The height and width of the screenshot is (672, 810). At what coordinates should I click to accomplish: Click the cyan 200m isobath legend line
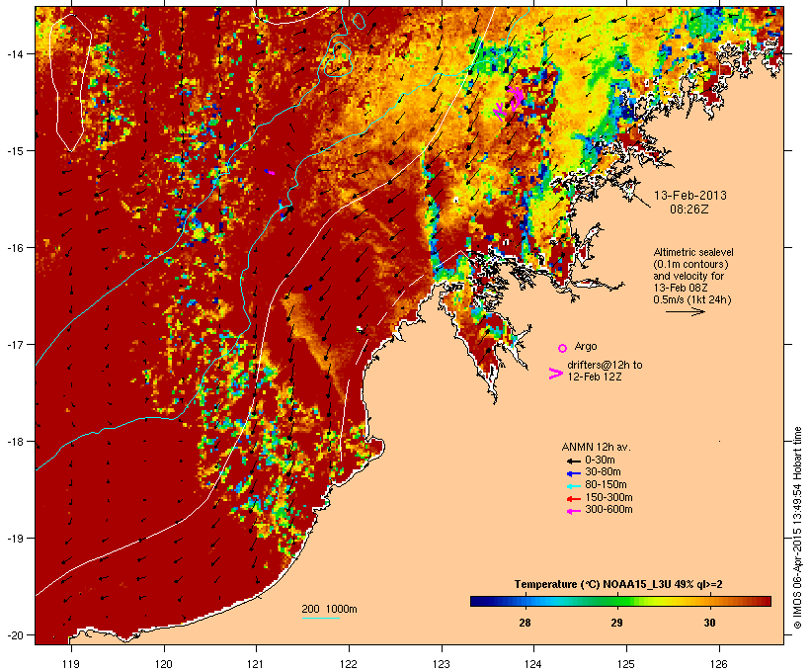[x=320, y=618]
